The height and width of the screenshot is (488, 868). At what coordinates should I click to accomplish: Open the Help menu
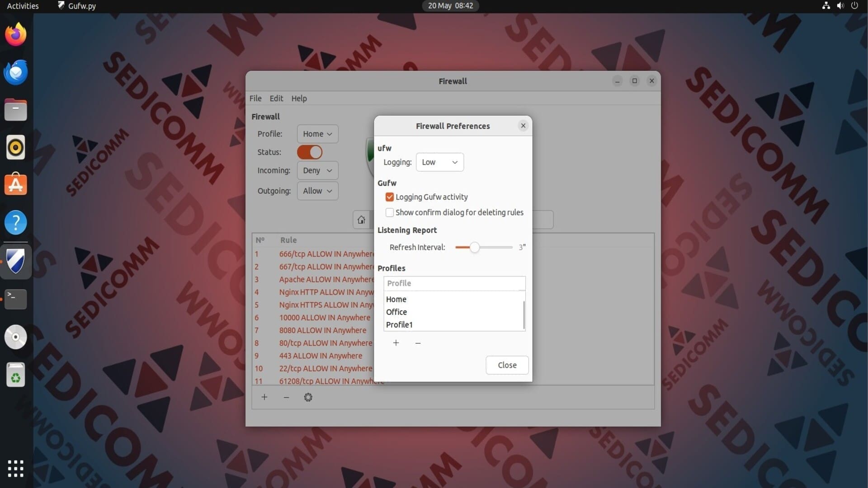299,99
